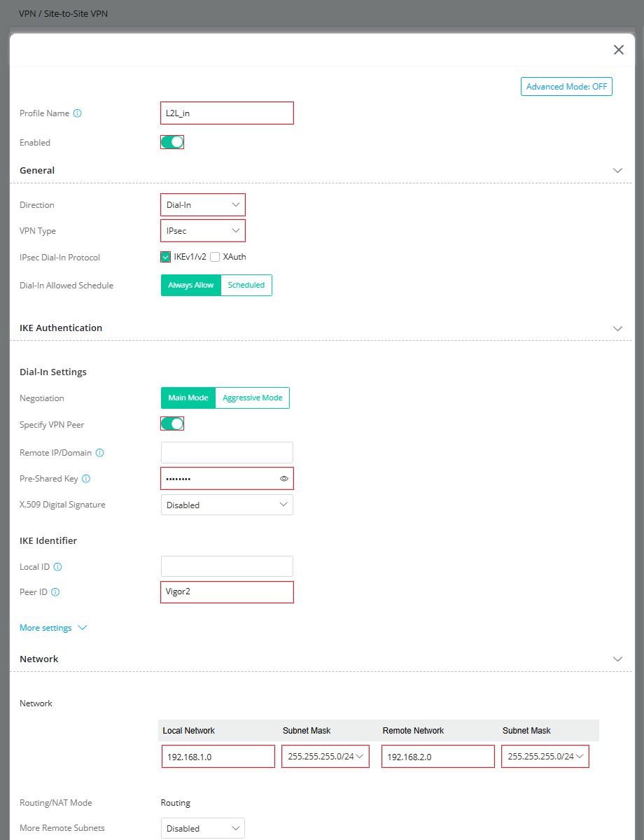The height and width of the screenshot is (840, 644).
Task: Check the XAuth checkbox
Action: pyautogui.click(x=215, y=257)
